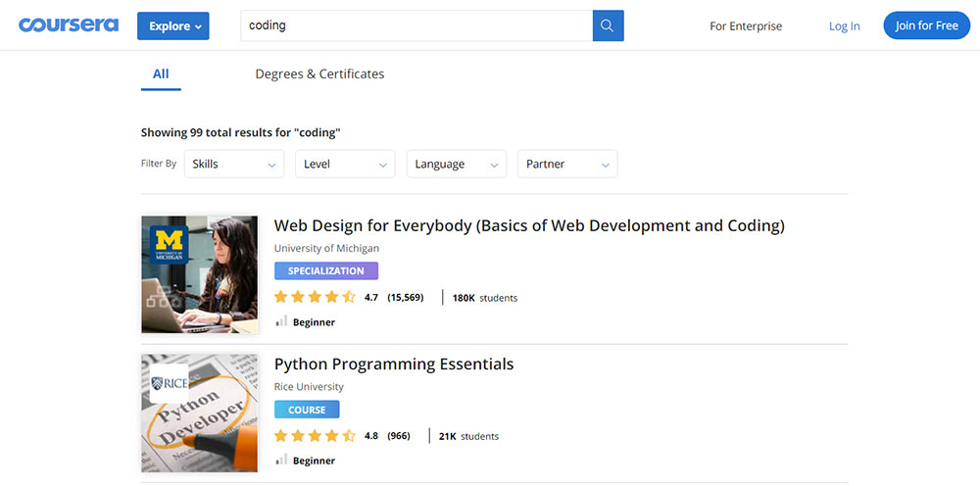Open the Explore menu
The width and height of the screenshot is (980, 486).
173,25
